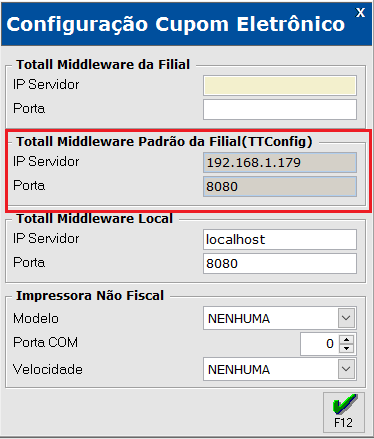This screenshot has width=374, height=439.
Task: Open the Modelo dropdown showing NENHUMA
Action: 346,318
